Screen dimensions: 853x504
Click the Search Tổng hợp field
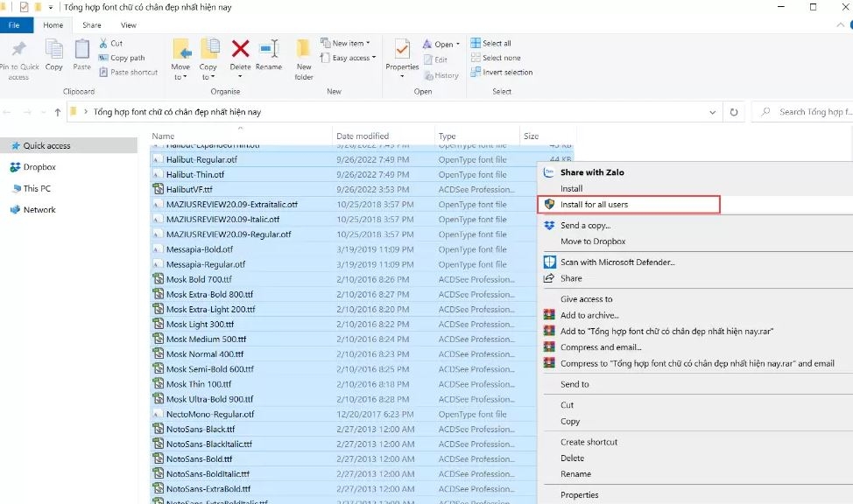point(802,112)
